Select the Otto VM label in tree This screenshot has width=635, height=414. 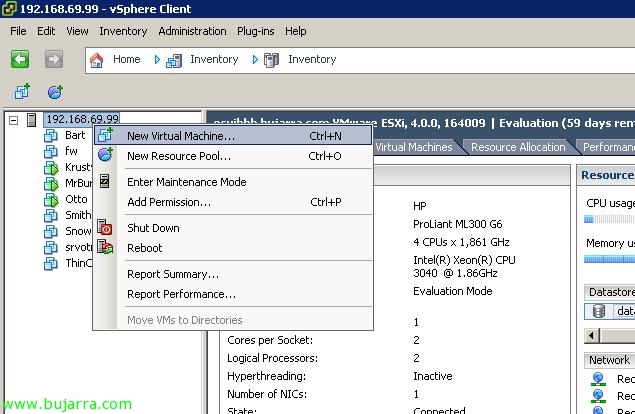coord(76,199)
